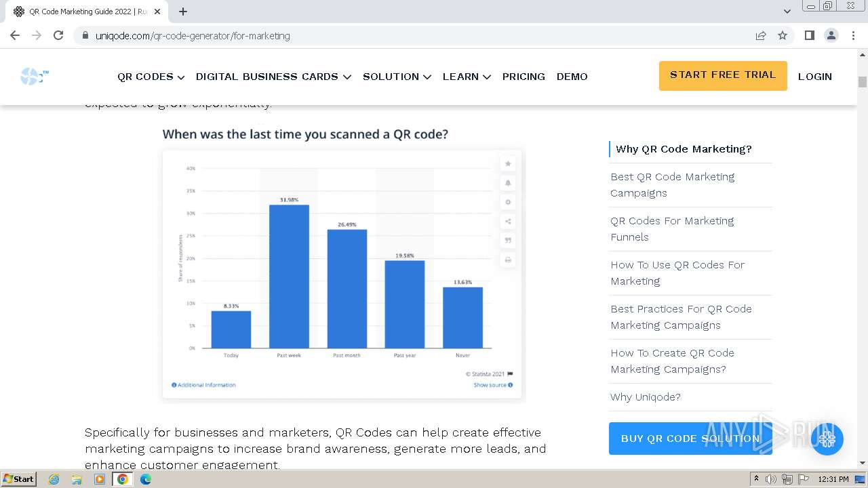This screenshot has width=868, height=488.
Task: Reload the page with the refresh icon
Action: (x=58, y=35)
